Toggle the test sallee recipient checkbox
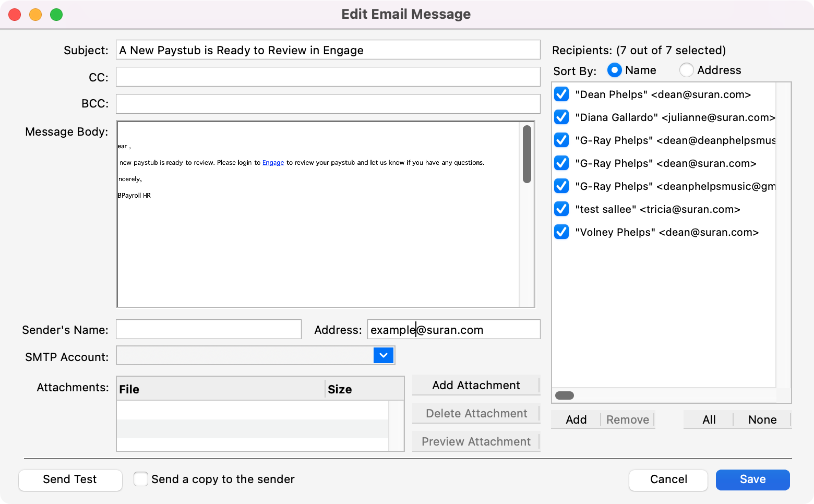Screen dimensions: 814x504 pyautogui.click(x=561, y=209)
